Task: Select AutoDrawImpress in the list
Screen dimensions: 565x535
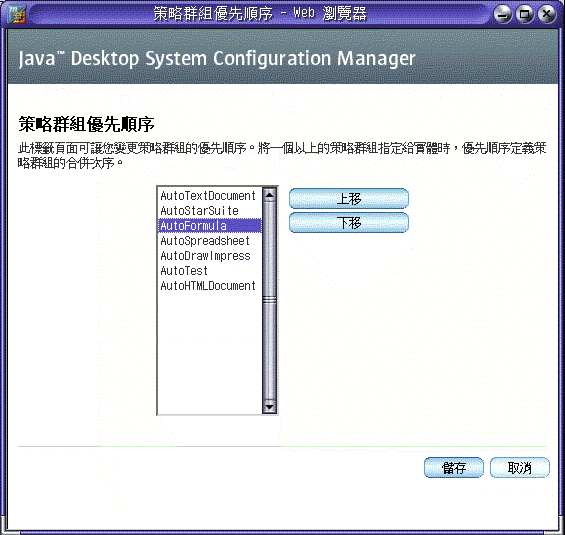Action: coord(210,256)
